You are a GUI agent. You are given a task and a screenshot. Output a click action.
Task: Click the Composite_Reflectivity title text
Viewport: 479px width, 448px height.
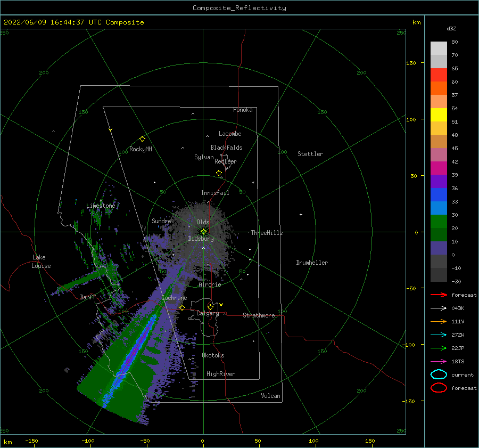click(x=240, y=8)
